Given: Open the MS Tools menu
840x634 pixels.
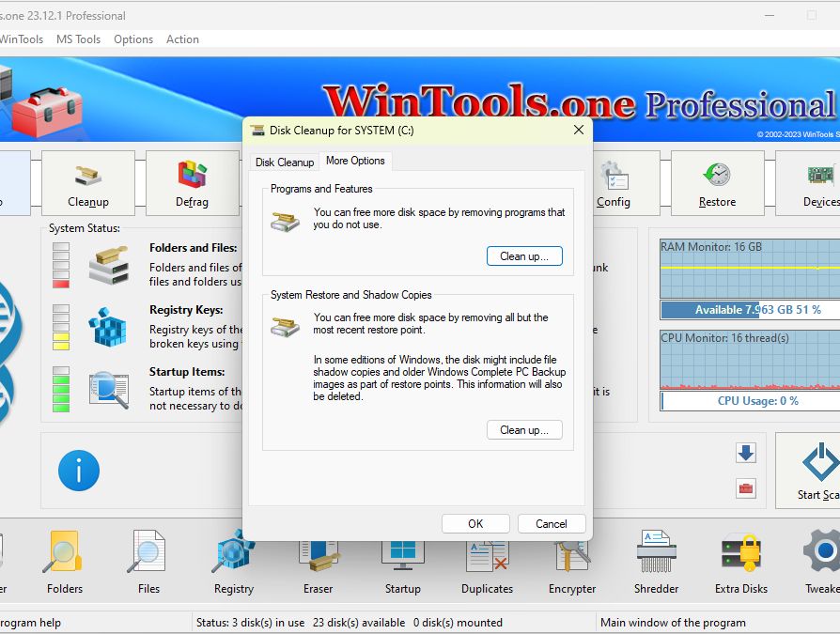Looking at the screenshot, I should pos(78,39).
